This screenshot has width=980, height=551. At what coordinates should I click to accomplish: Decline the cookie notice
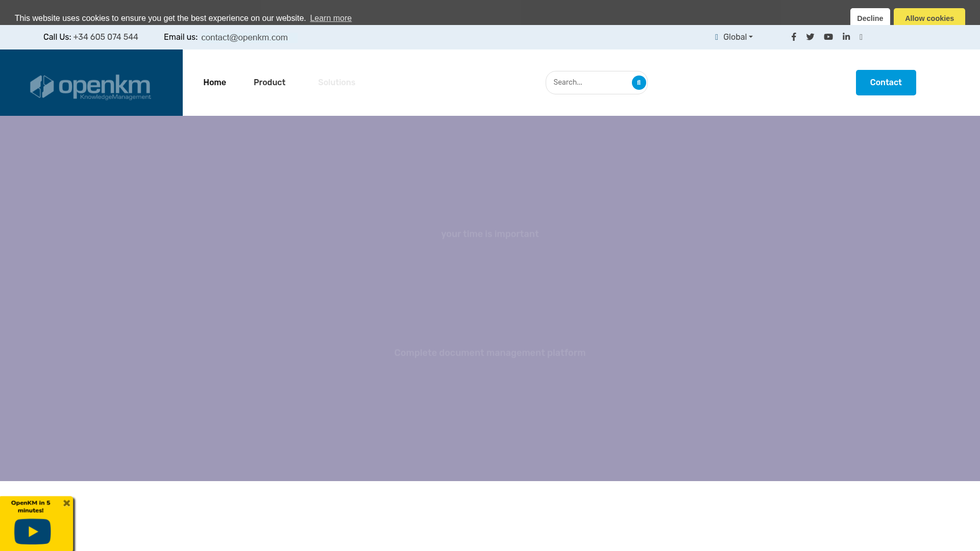coord(870,18)
